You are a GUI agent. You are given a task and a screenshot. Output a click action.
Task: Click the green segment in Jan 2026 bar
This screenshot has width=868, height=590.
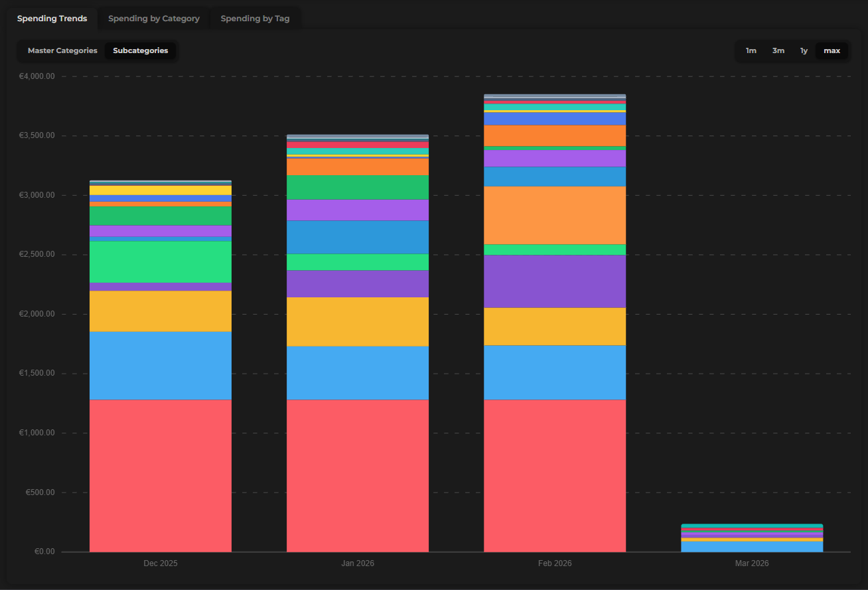357,186
